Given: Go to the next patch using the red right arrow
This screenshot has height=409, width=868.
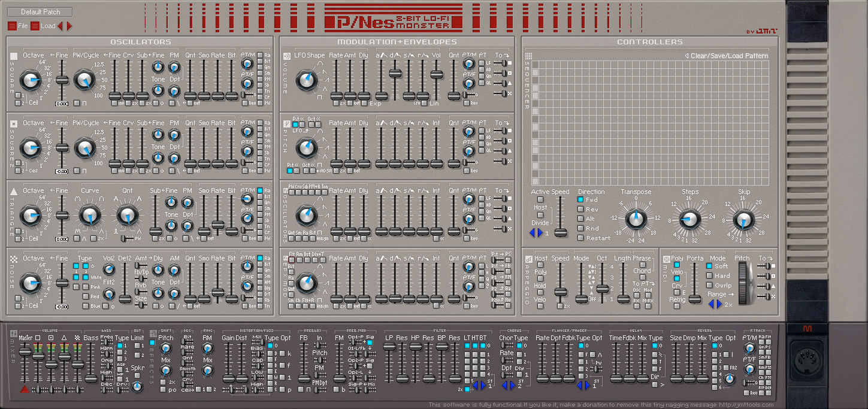Looking at the screenshot, I should click(69, 26).
